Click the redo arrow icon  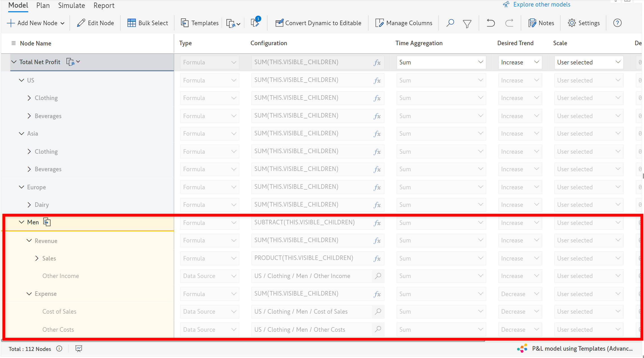509,23
